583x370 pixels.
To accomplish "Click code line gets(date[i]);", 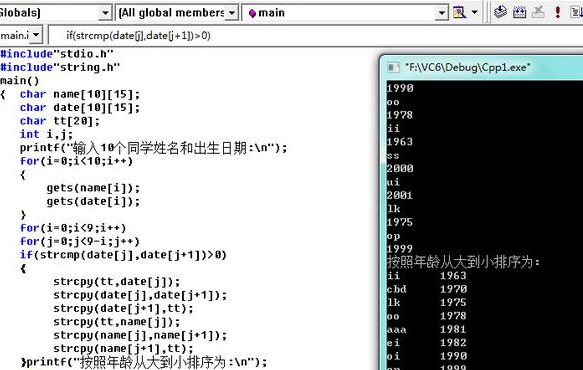I will (93, 201).
